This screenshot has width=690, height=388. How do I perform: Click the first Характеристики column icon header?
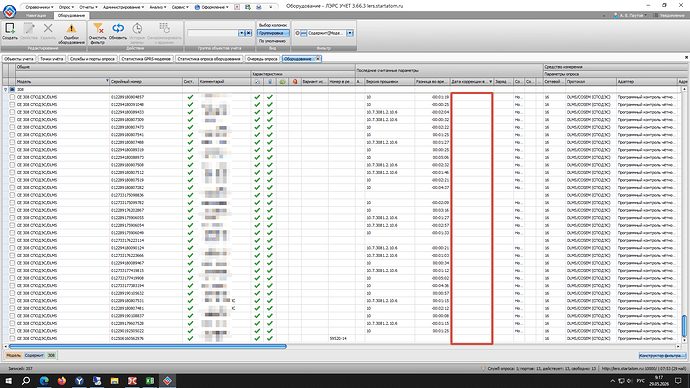pos(257,82)
